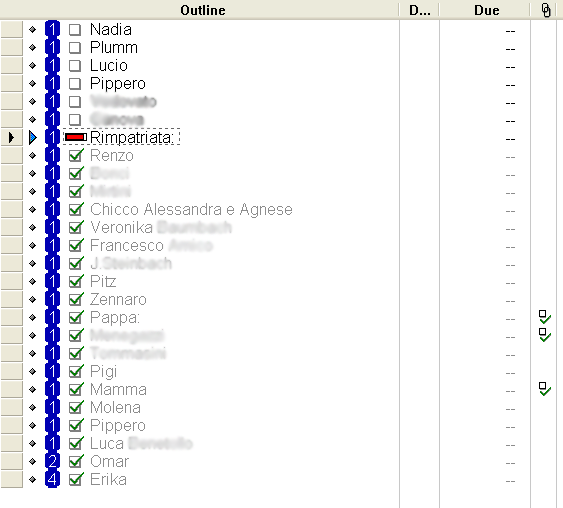Click the red progress bar on Rimpatriata

click(x=75, y=137)
